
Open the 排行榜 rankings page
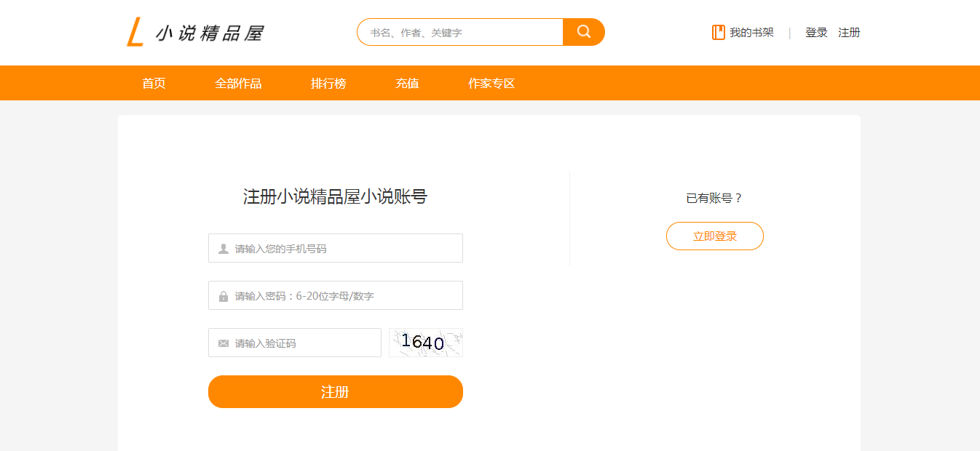pyautogui.click(x=328, y=84)
